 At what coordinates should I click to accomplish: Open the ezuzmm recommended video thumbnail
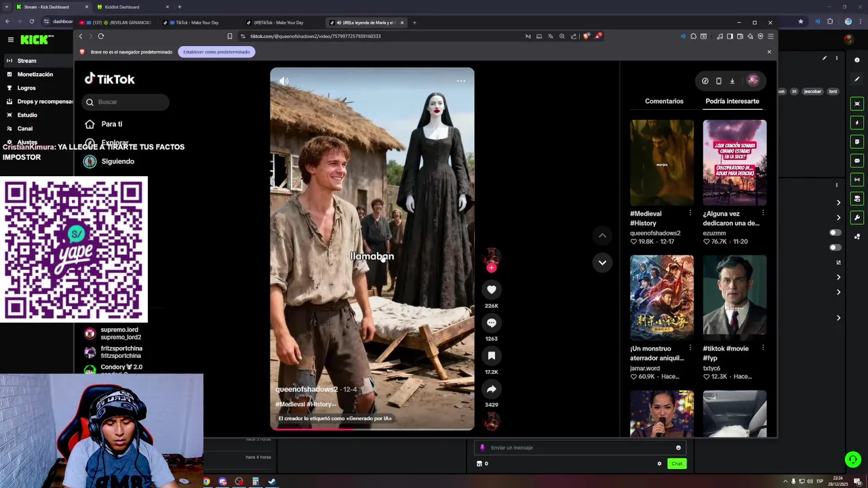(x=734, y=163)
